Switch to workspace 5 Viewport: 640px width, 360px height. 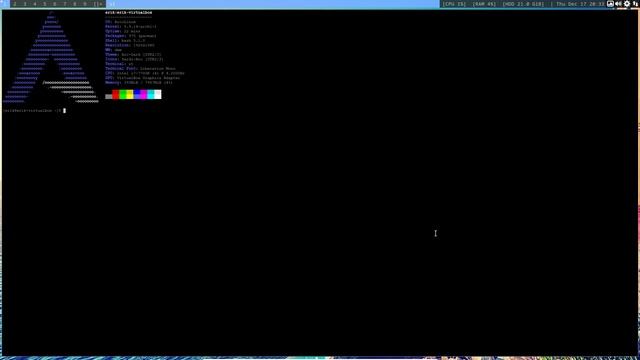point(44,4)
